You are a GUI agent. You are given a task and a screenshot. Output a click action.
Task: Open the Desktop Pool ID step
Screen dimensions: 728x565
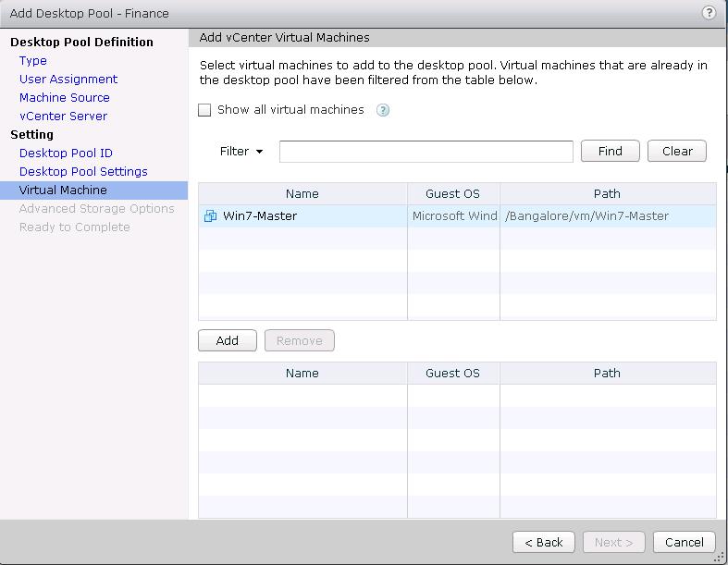66,154
